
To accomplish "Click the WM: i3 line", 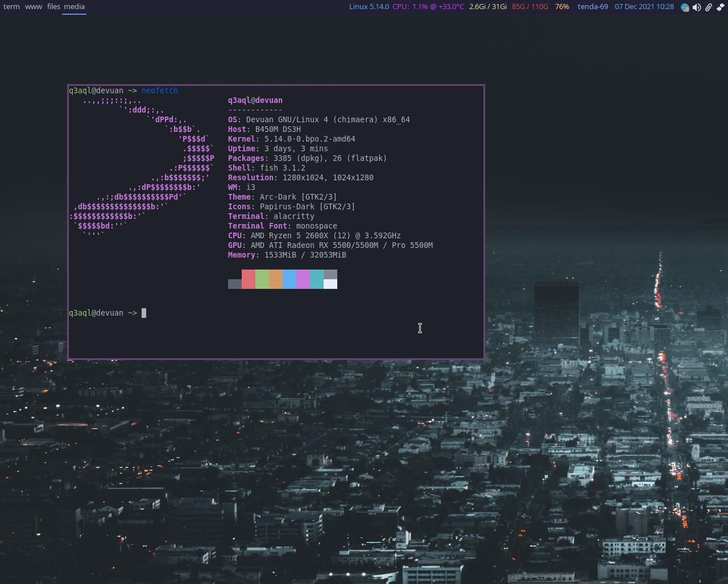I will 242,187.
